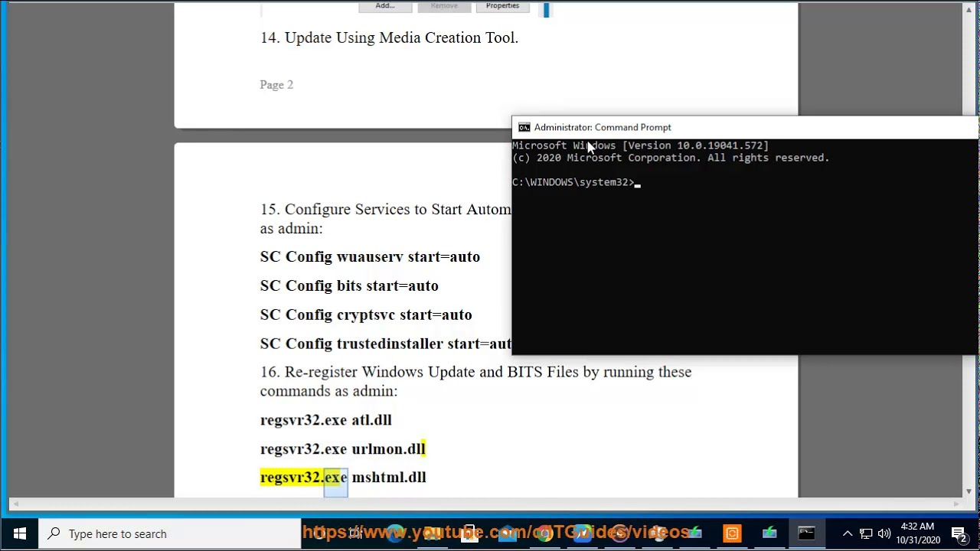The image size is (980, 551).
Task: Click the taskbar search box
Action: coord(170,533)
